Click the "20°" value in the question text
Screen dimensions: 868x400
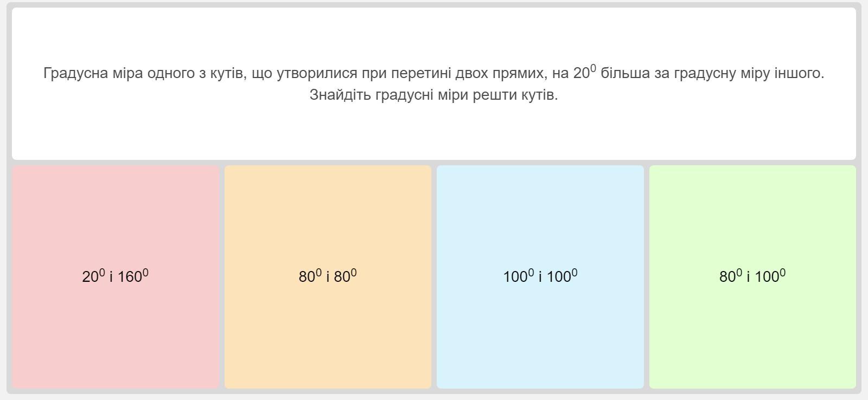pos(584,73)
